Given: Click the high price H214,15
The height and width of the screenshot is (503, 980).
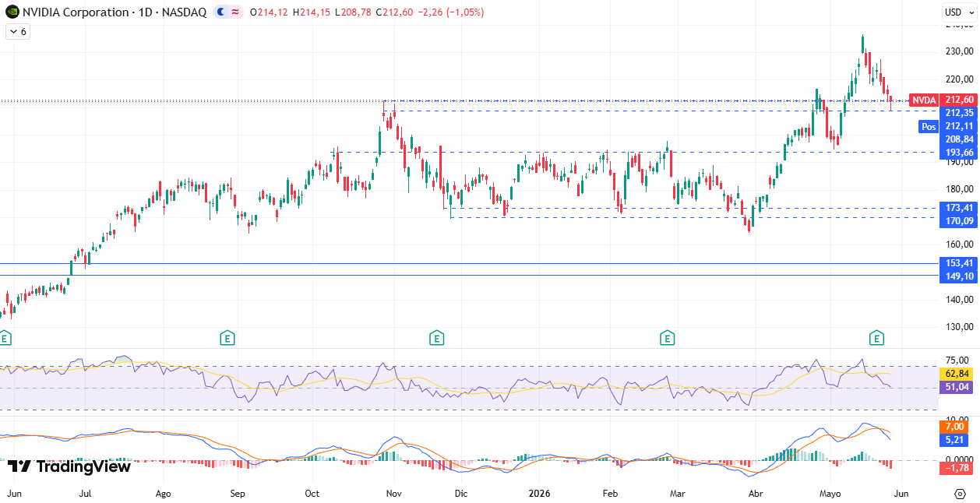Looking at the screenshot, I should coord(311,12).
